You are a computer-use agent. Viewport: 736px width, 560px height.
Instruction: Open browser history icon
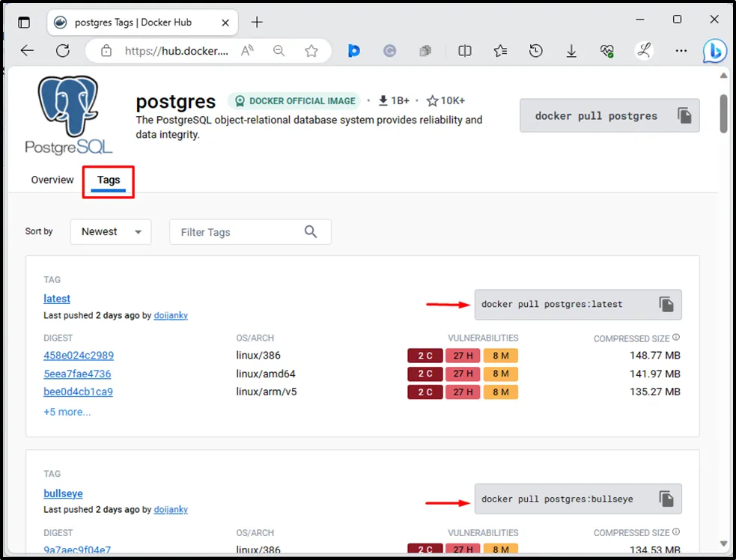point(535,51)
